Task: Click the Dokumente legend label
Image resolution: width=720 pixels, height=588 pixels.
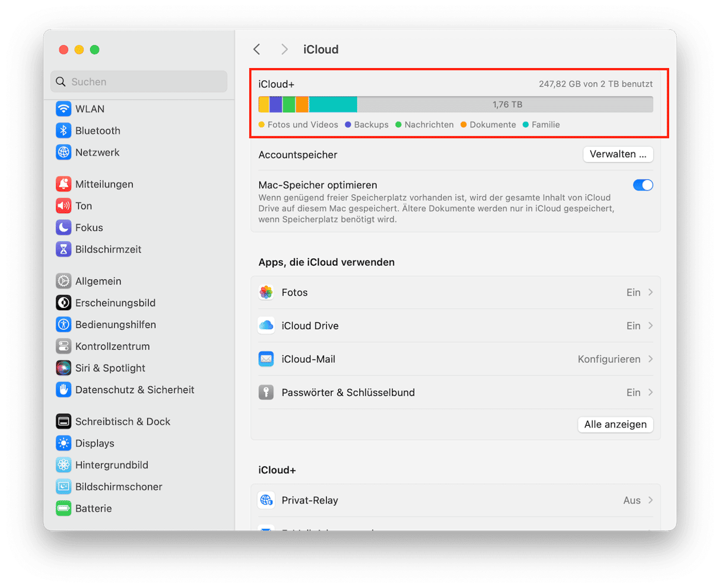Action: pyautogui.click(x=493, y=125)
